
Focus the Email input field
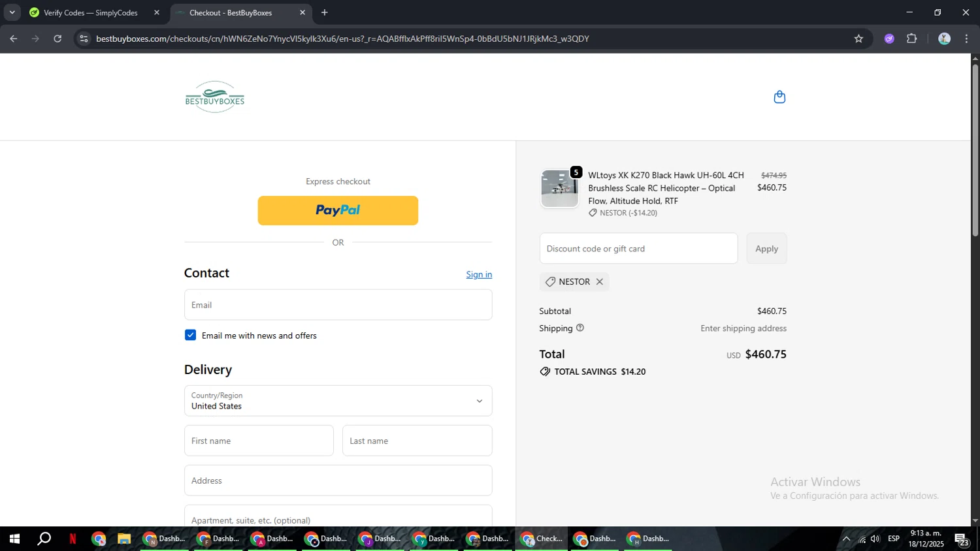338,305
